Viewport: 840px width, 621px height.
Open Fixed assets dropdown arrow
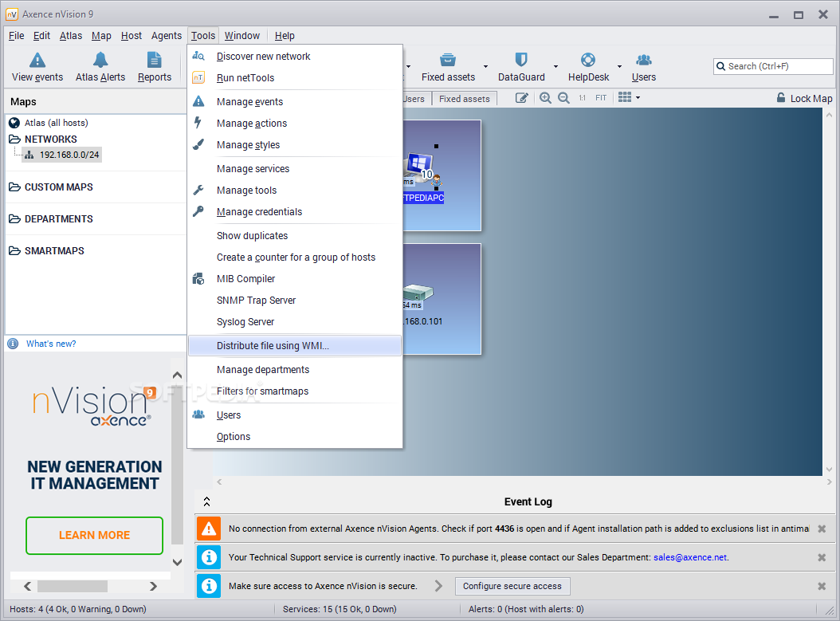[x=486, y=66]
